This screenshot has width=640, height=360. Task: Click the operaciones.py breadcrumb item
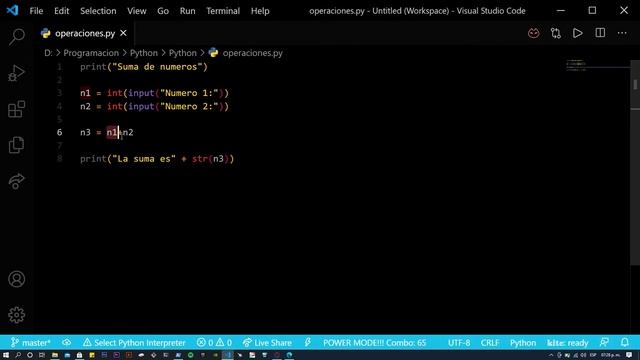click(252, 53)
